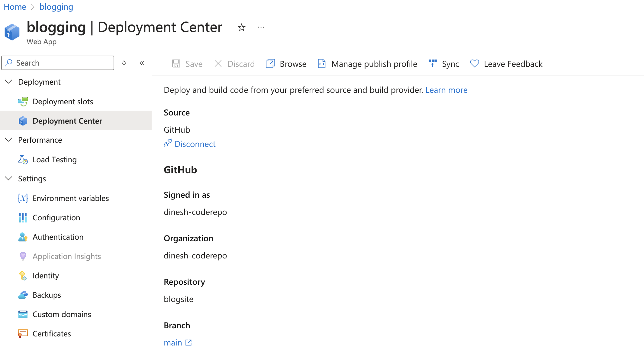The width and height of the screenshot is (644, 347).
Task: Open Deployment slots menu item
Action: click(x=76, y=101)
